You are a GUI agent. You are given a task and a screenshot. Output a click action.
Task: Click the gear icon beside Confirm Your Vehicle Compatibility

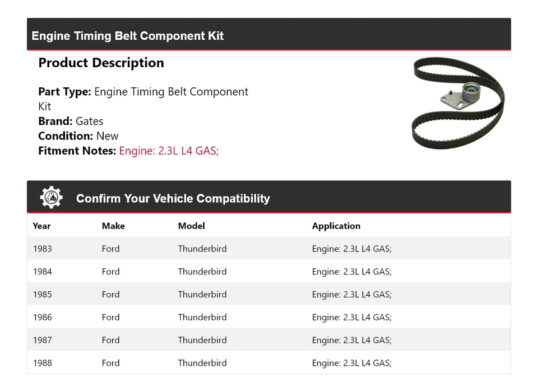[51, 198]
